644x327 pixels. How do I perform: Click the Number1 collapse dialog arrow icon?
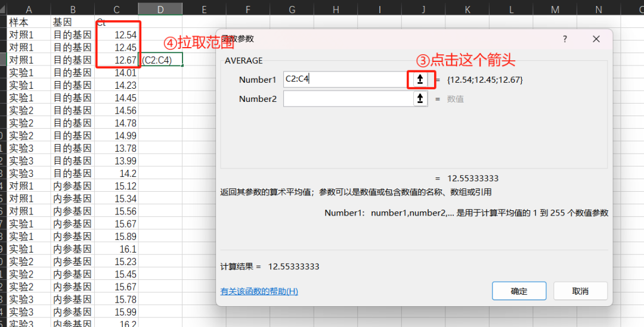pyautogui.click(x=420, y=80)
